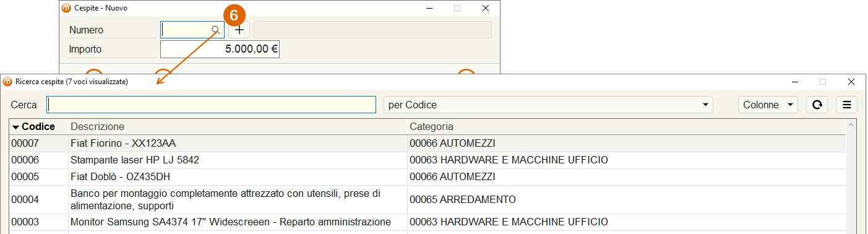Click '00063 HARDWARE E MACCHINE UFFICIO' in Monitor Samsung row
The image size is (868, 234).
coord(509,222)
